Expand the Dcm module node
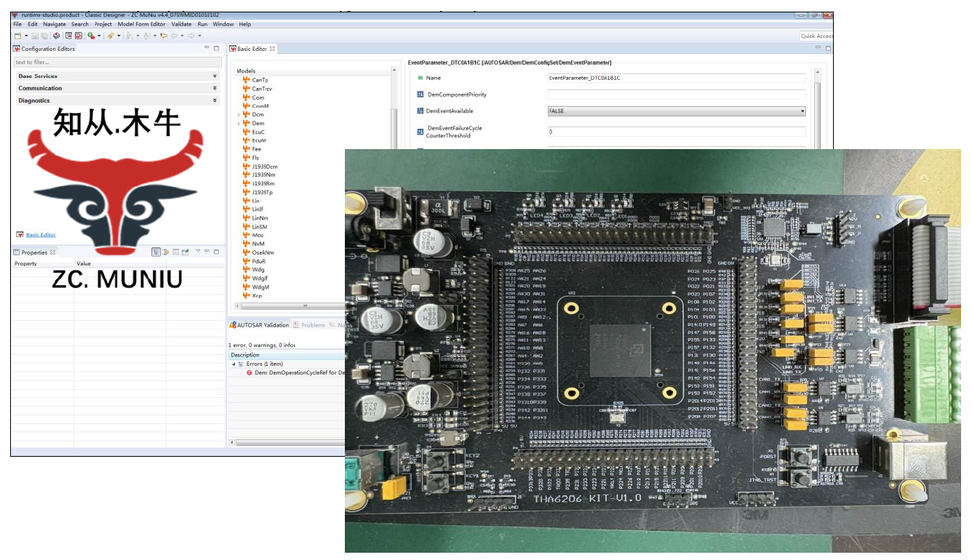Screen dimensions: 972x560 click(239, 115)
